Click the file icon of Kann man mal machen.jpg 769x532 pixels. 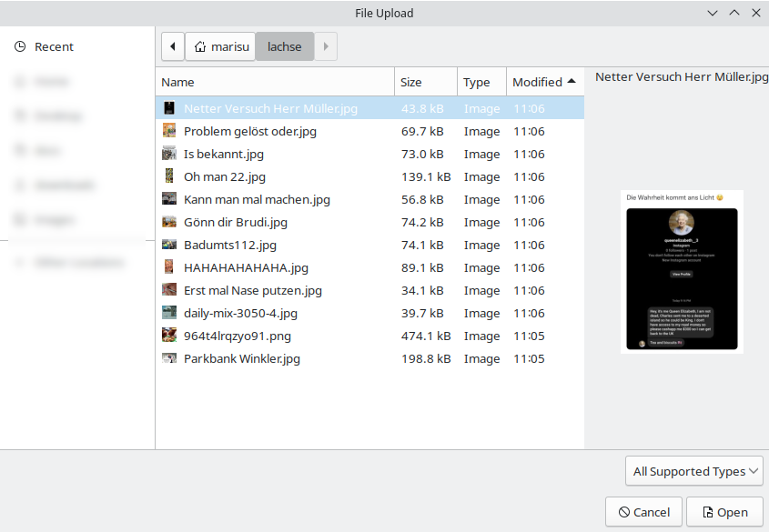tap(169, 199)
